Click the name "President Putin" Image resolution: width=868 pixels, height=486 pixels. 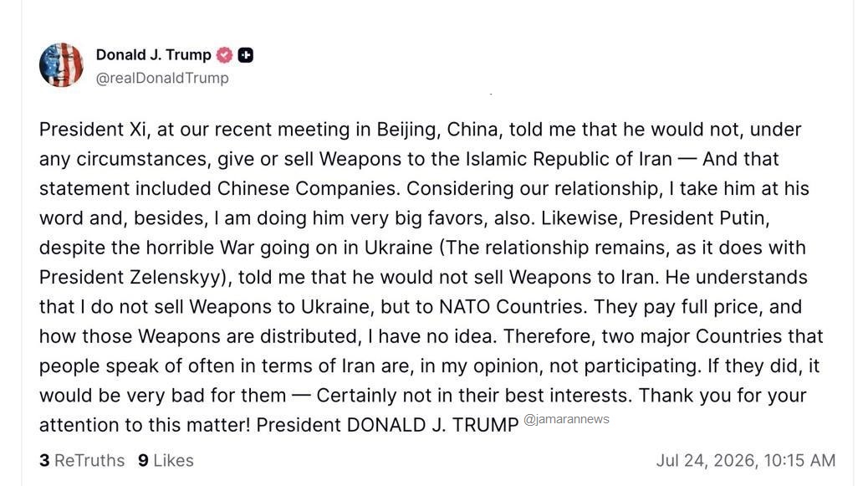[x=699, y=218]
